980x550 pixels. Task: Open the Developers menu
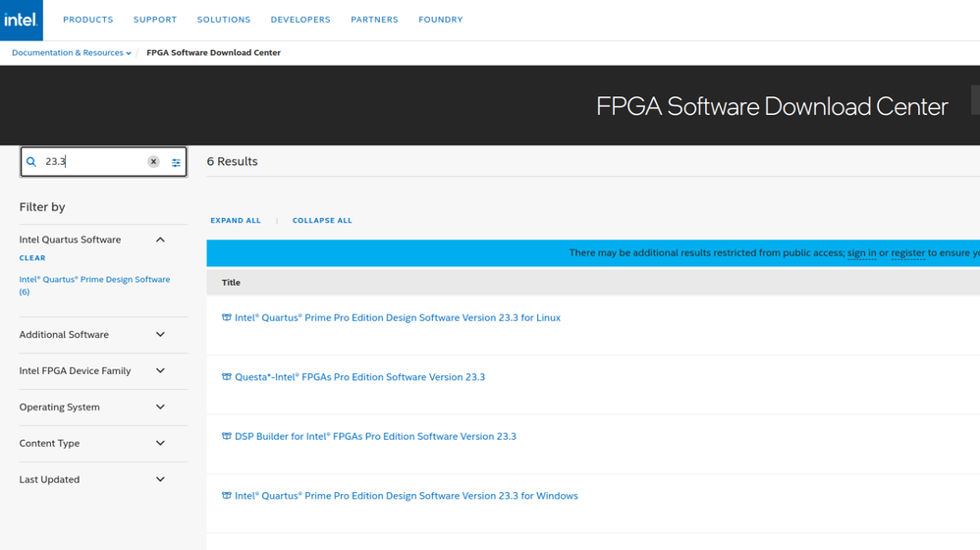point(300,20)
